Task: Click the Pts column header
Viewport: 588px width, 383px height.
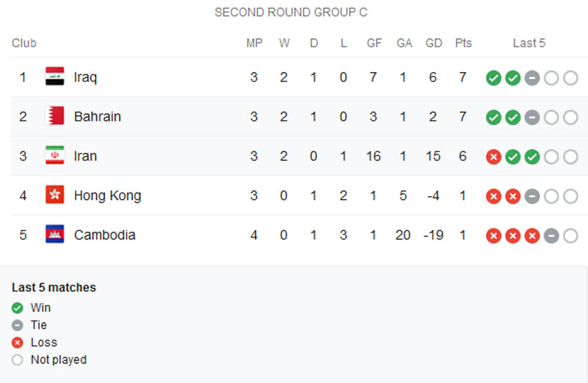Action: (463, 43)
